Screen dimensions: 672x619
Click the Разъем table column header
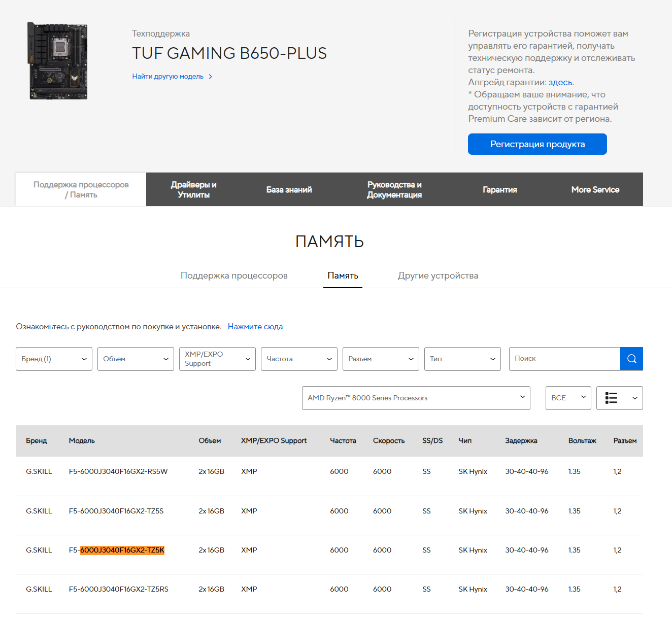click(x=625, y=441)
